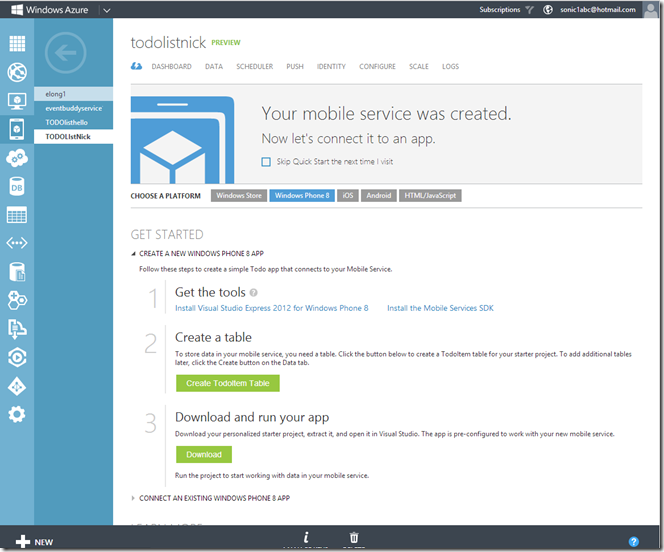Click the globe language icon
This screenshot has width=664, height=552.
coord(548,9)
